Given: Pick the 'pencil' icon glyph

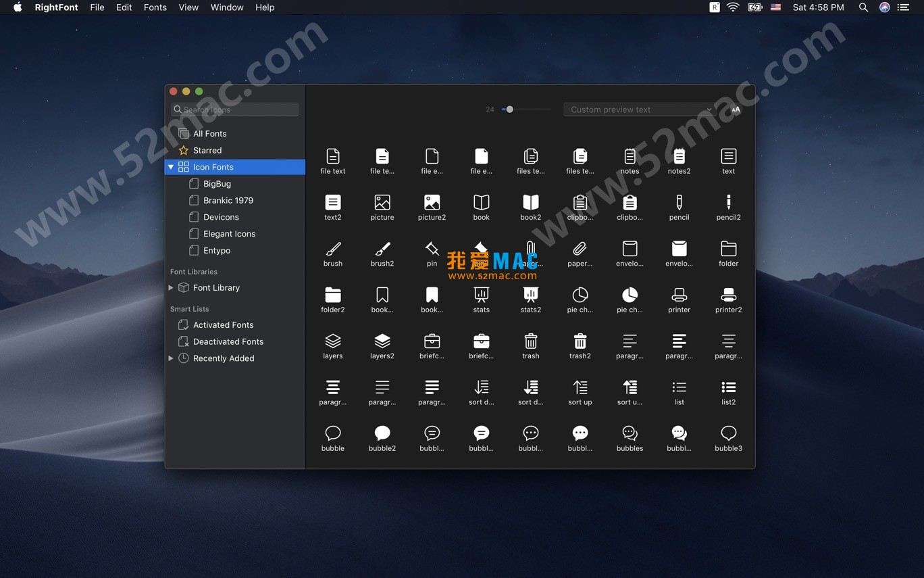Looking at the screenshot, I should point(679,202).
